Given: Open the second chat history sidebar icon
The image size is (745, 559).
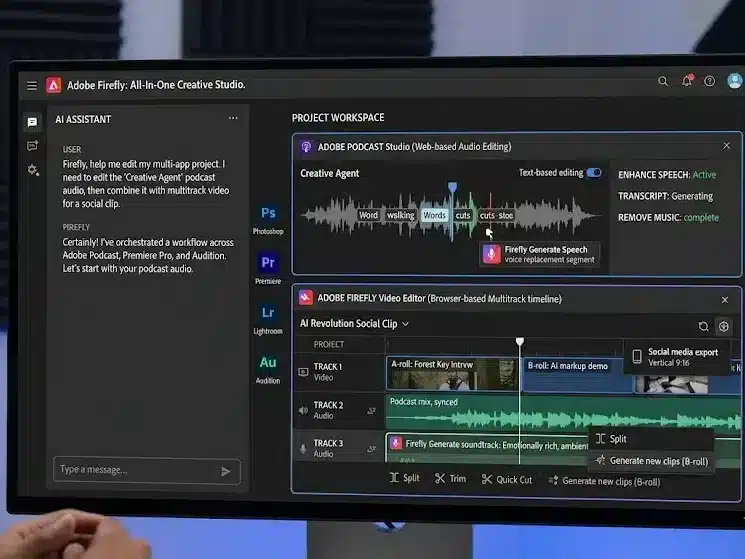Looking at the screenshot, I should pos(32,146).
